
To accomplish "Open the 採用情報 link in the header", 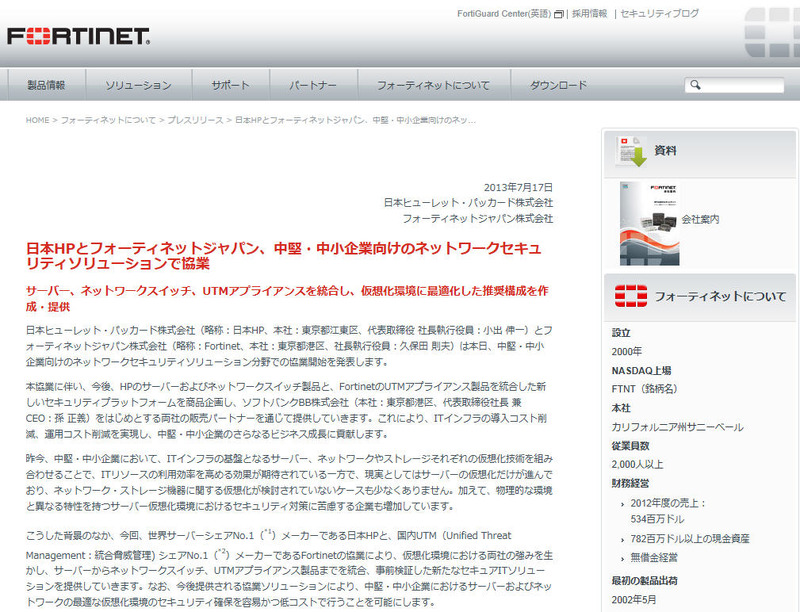I will (589, 14).
